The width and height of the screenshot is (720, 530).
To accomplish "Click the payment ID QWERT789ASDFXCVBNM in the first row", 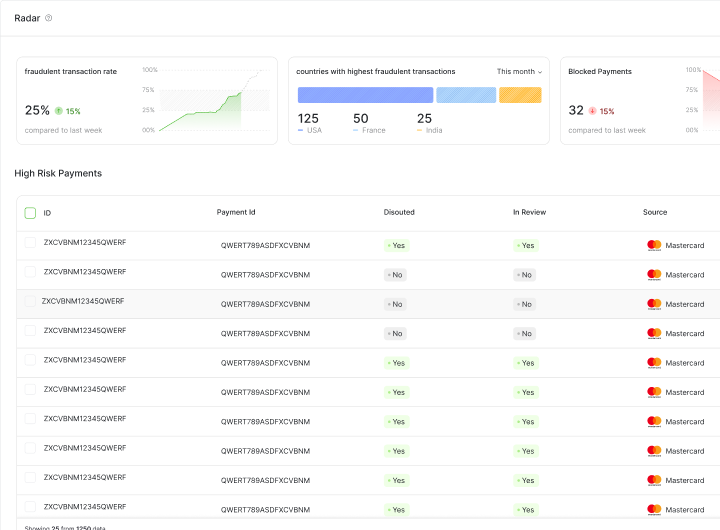I will (265, 245).
